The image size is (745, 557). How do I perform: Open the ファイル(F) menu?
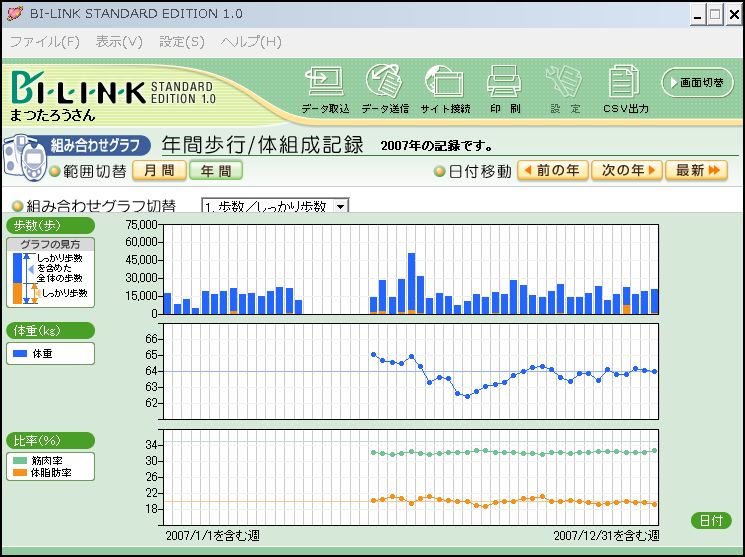[45, 42]
